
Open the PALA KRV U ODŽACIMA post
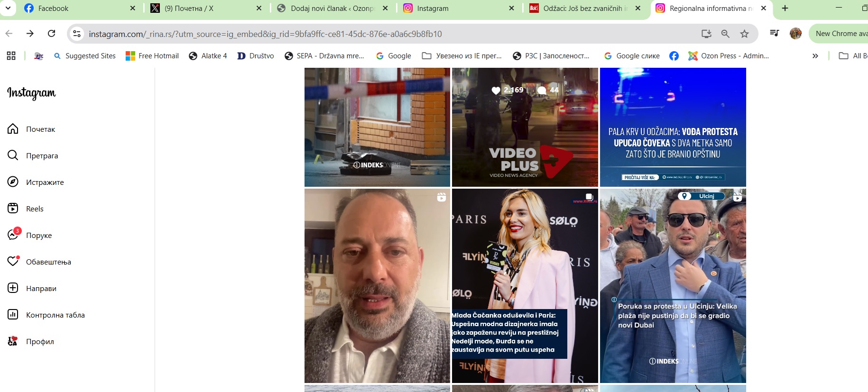click(x=673, y=127)
